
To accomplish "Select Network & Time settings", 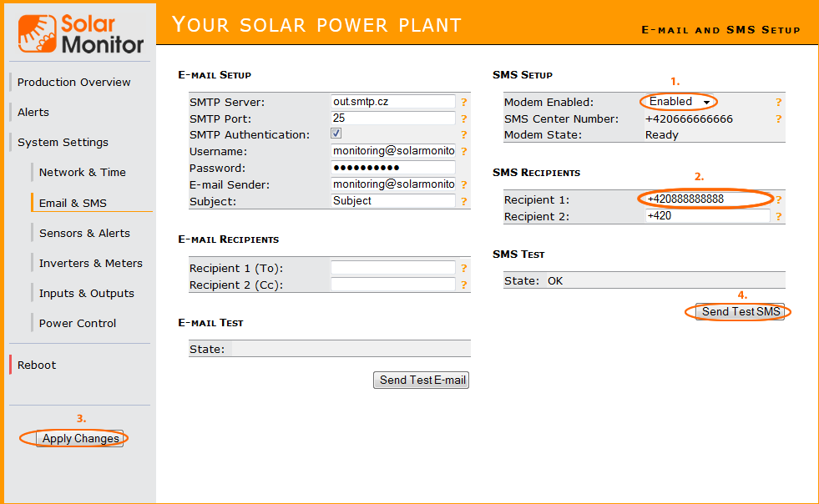I will pos(82,172).
